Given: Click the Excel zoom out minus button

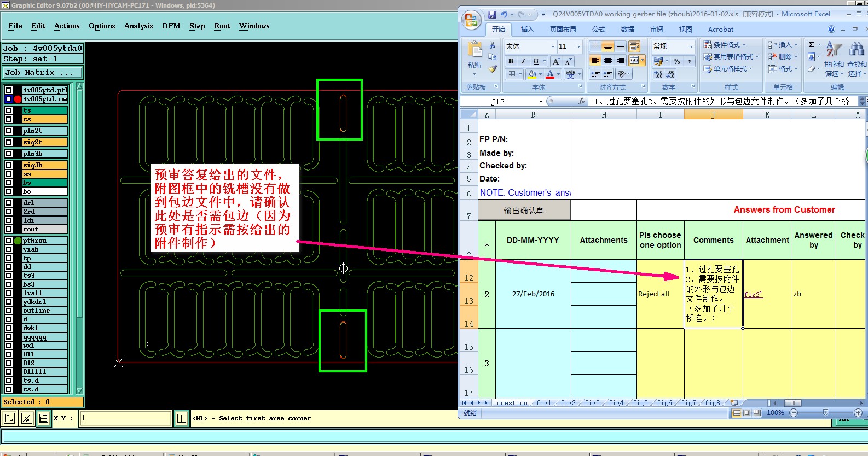Looking at the screenshot, I should [794, 413].
